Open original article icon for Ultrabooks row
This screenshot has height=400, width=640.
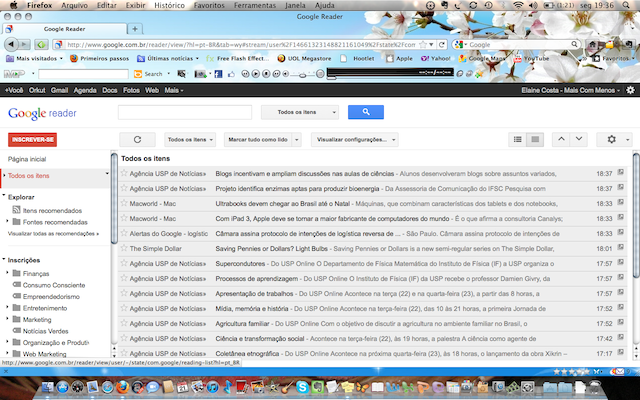pos(620,202)
